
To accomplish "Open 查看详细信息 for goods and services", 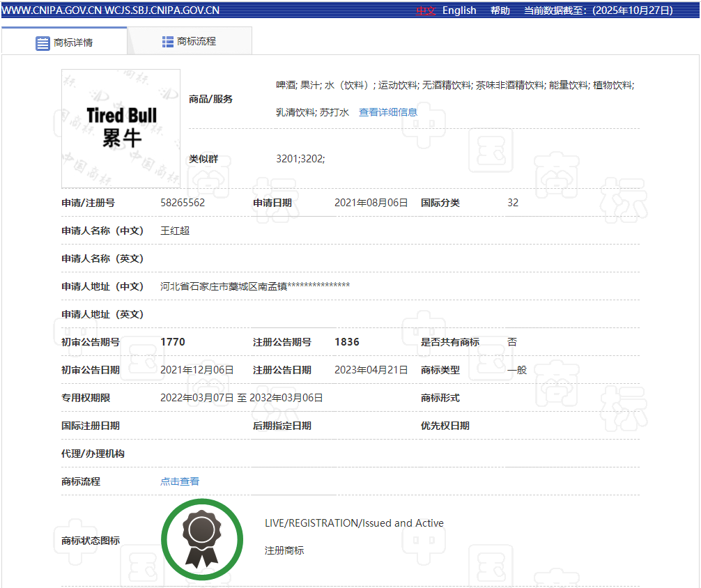I will 388,112.
